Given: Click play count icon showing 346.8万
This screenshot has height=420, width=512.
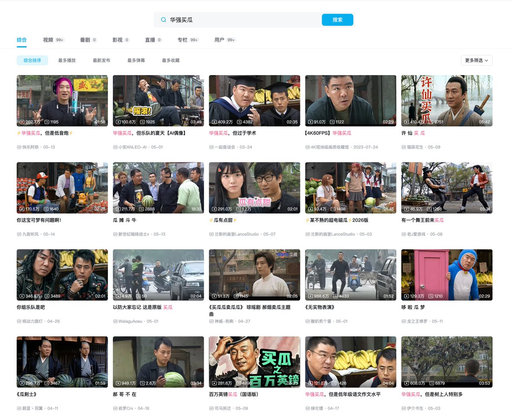Looking at the screenshot, I should point(22,296).
